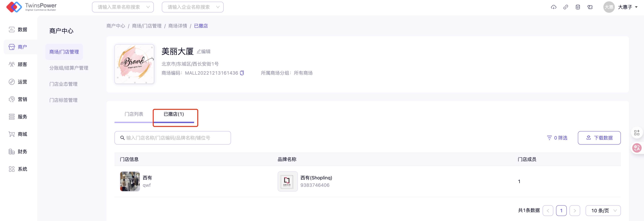Screen dimensions: 644x221
Task: Open the 10 条/页 page size dropdown
Action: coord(603,210)
